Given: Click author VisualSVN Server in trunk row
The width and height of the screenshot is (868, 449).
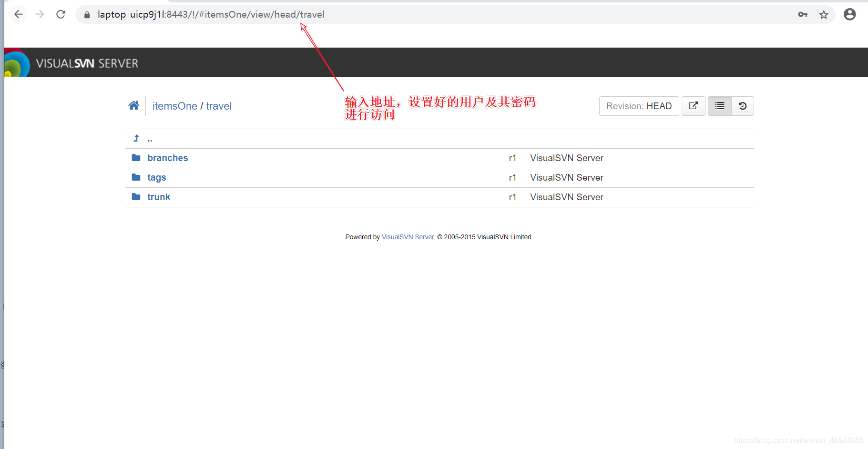Looking at the screenshot, I should tap(567, 197).
